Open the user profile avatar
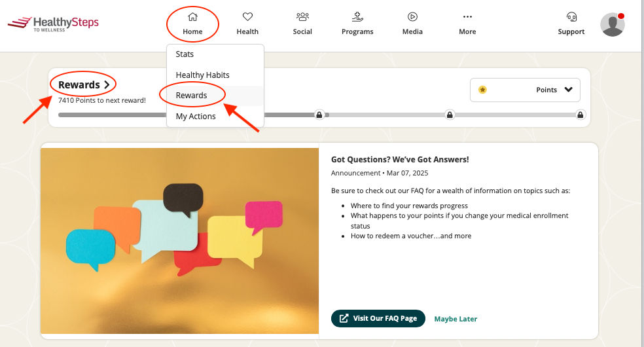Image resolution: width=644 pixels, height=347 pixels. [613, 25]
